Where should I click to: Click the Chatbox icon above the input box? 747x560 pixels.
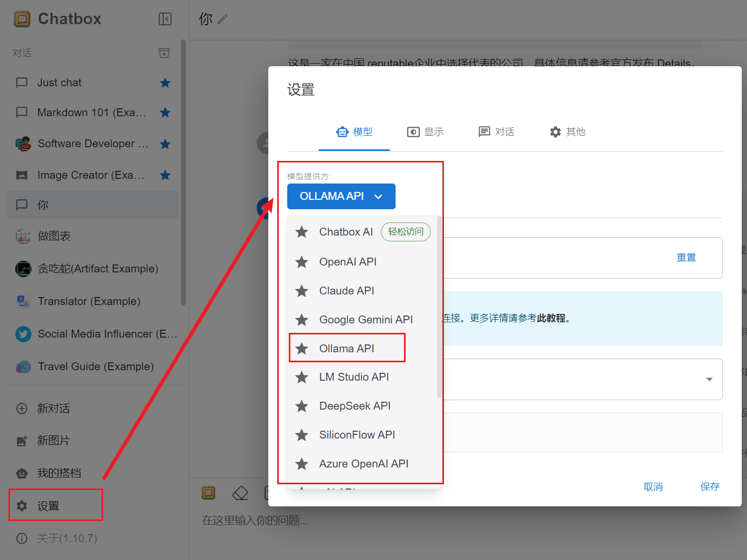point(209,493)
